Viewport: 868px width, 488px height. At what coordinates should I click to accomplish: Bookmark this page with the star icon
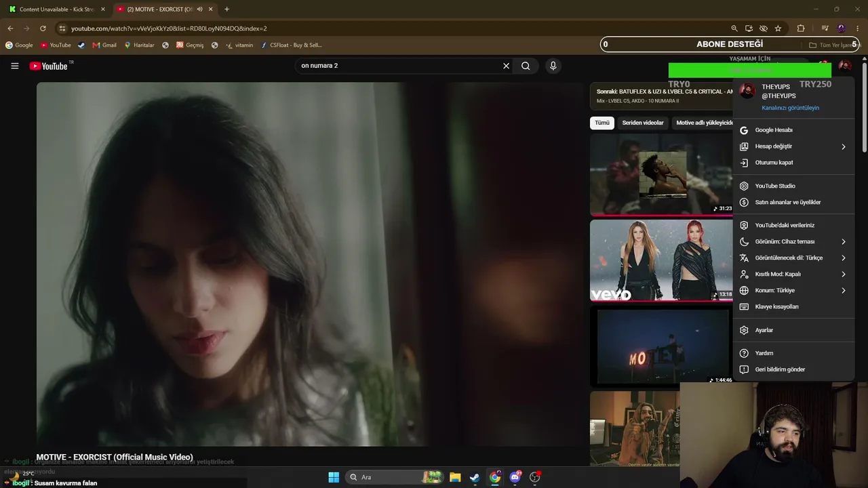click(x=778, y=28)
